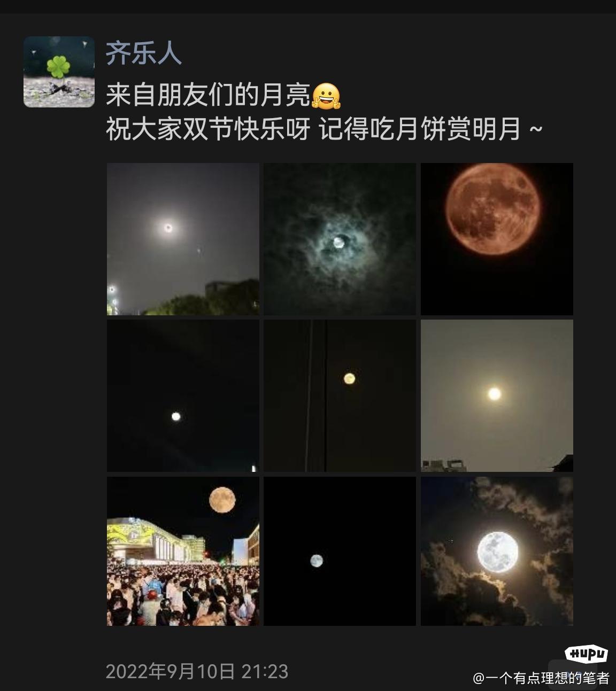Image resolution: width=616 pixels, height=691 pixels.
Task: Open the moon with vertical wires photo
Action: click(x=340, y=395)
